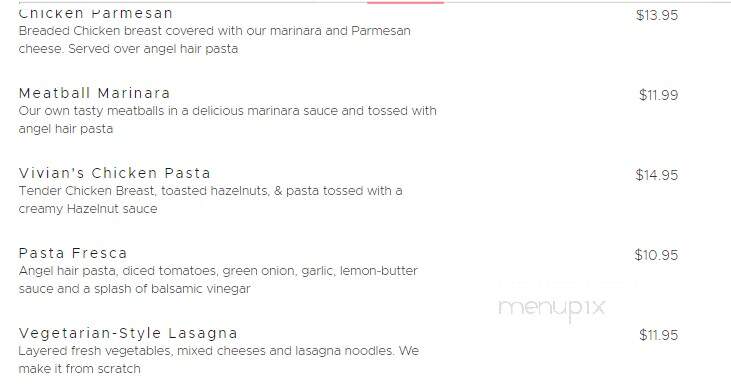731x390 pixels.
Task: Click the Pasta Fresca ingredients description
Action: pos(218,280)
